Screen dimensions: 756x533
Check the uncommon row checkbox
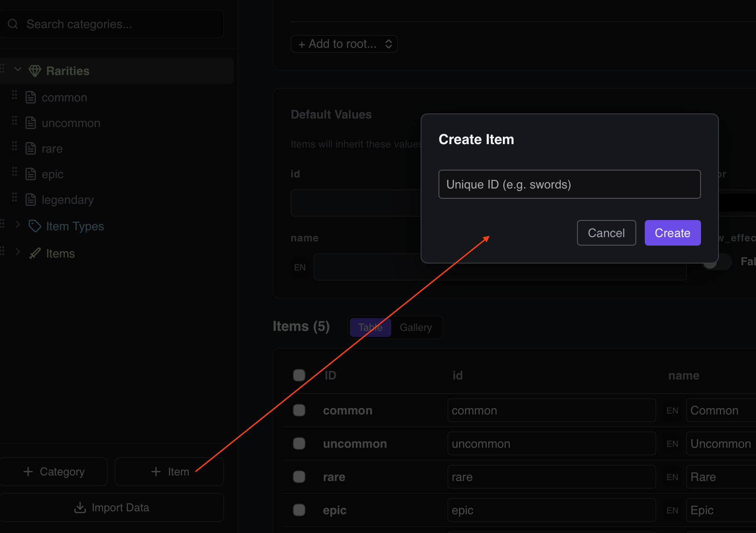click(x=299, y=443)
